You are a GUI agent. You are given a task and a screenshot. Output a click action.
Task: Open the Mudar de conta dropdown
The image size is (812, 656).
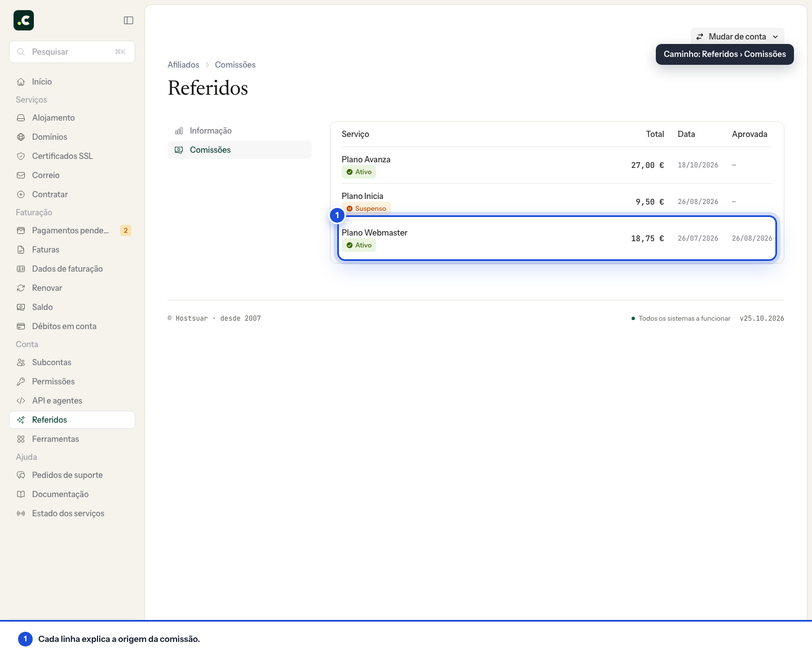tap(737, 37)
